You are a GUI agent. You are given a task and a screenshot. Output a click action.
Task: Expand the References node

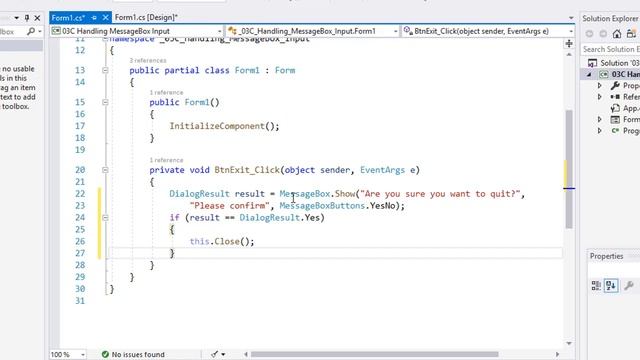tap(600, 97)
